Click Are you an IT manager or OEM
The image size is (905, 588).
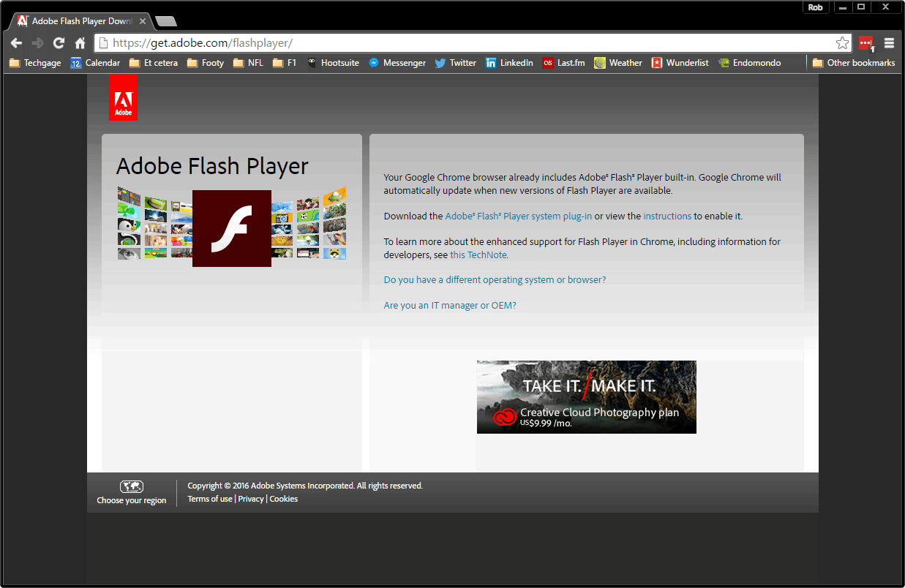pos(450,306)
